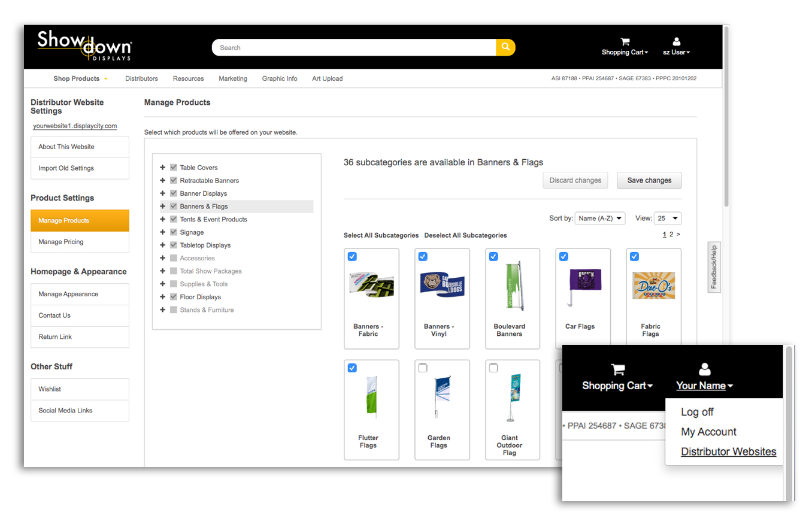Open the Art Upload nav item
812x522 pixels.
(x=327, y=78)
